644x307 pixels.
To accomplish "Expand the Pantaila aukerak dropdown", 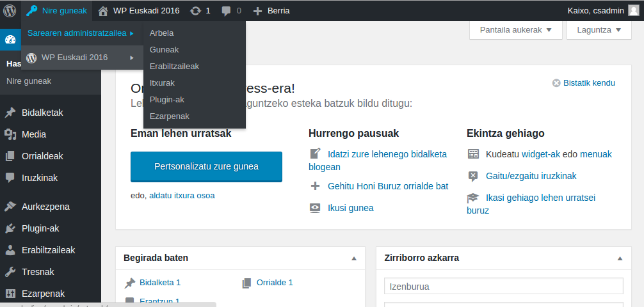I will tap(515, 30).
